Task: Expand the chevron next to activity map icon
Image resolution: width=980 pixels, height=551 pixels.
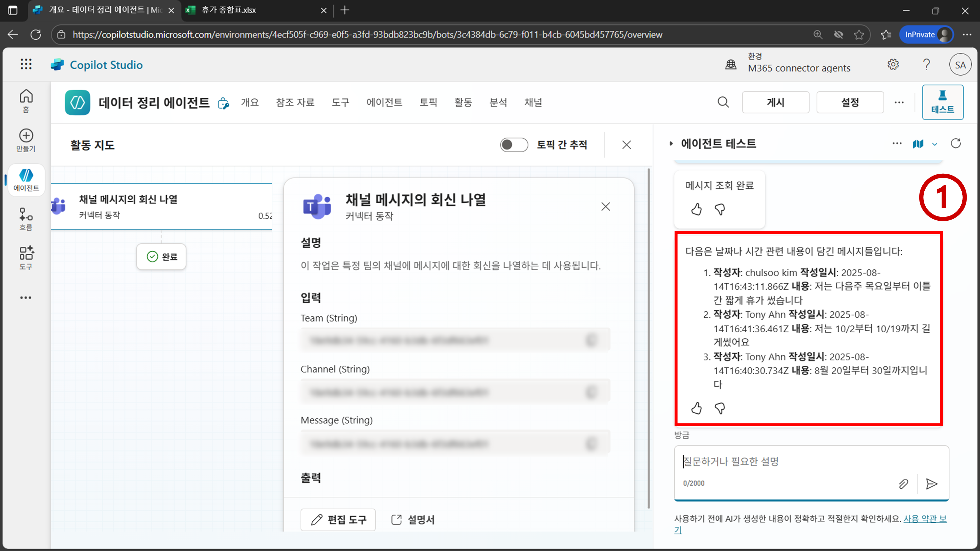Action: pos(935,144)
